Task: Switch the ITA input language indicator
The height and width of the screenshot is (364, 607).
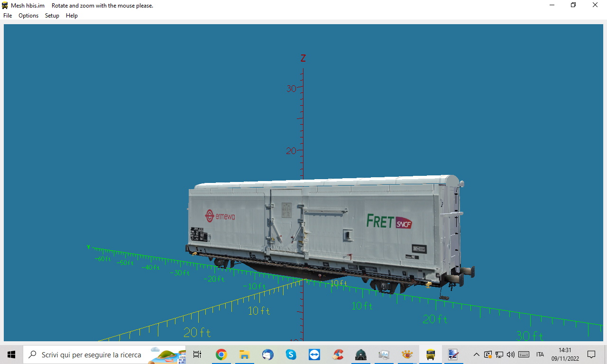Action: coord(540,355)
